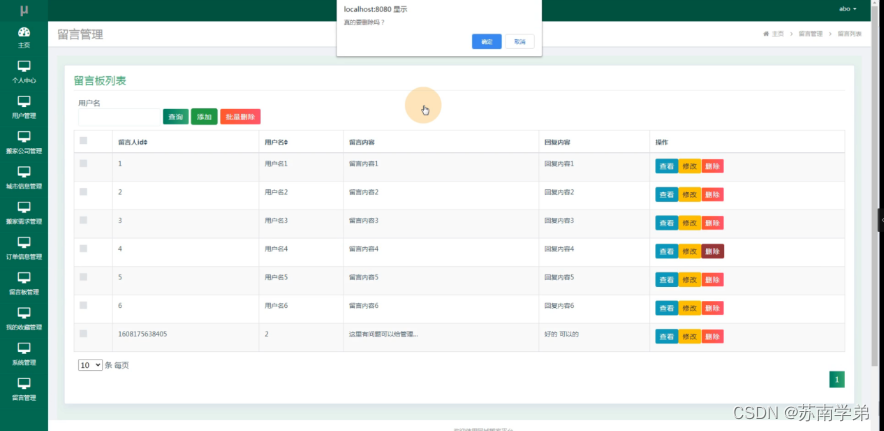Click 查看 for row 1608175638405

667,336
